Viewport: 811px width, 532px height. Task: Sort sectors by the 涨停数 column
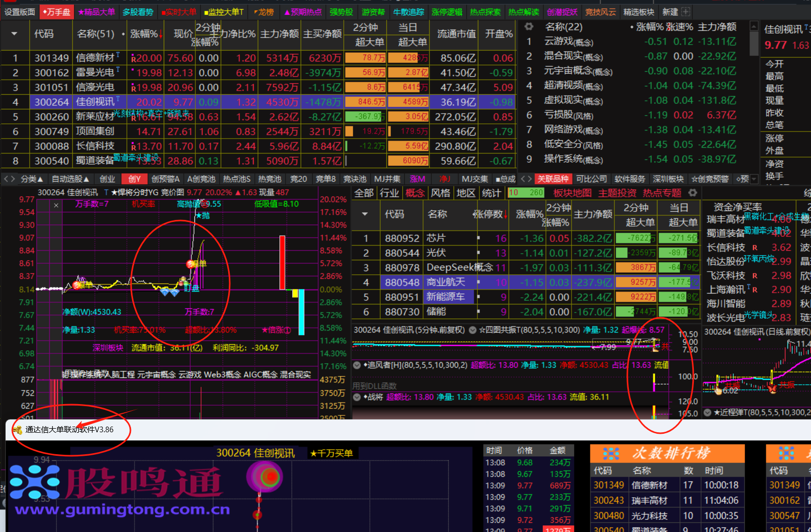pyautogui.click(x=490, y=214)
